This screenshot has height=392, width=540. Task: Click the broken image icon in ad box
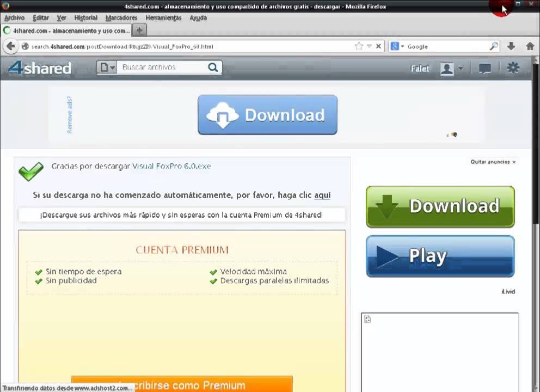point(367,320)
